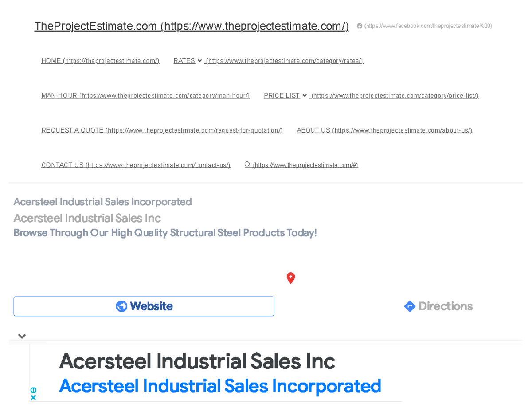Navigate to CONTACT US

click(x=136, y=164)
